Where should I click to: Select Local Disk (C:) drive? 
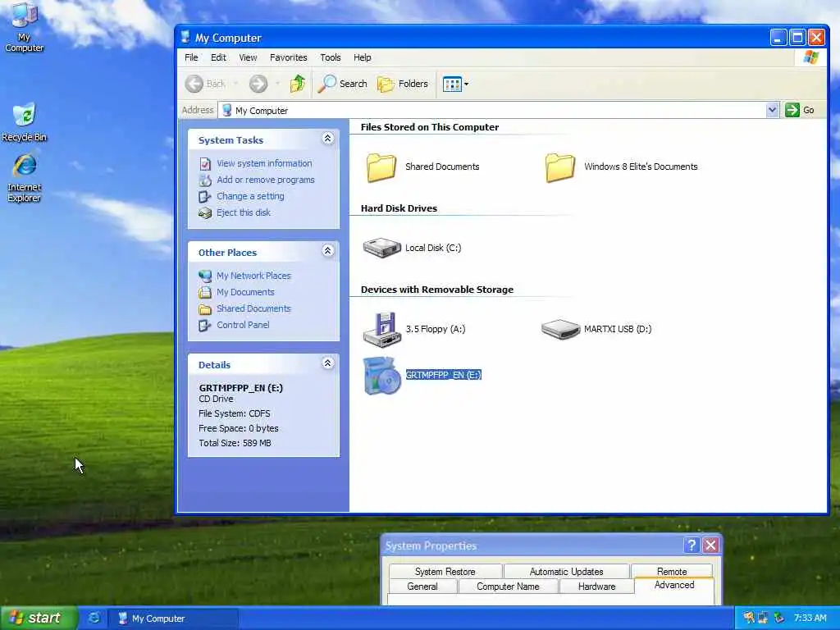412,248
